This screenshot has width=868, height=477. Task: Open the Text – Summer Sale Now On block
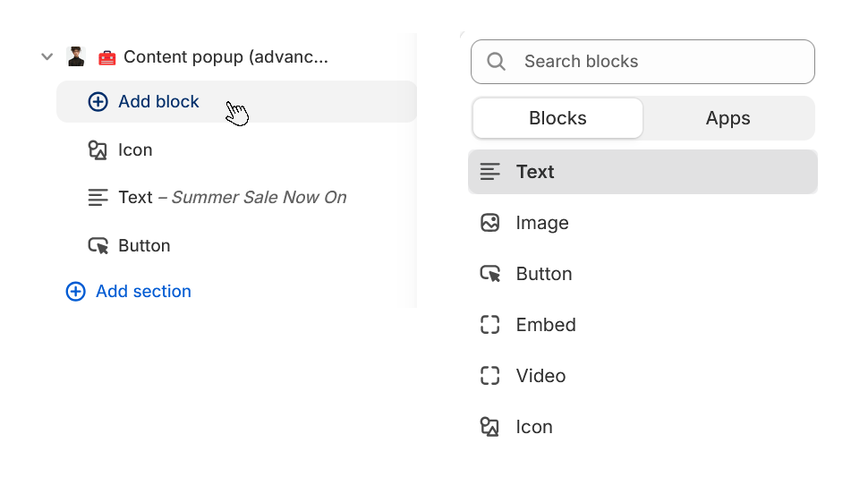pos(233,198)
